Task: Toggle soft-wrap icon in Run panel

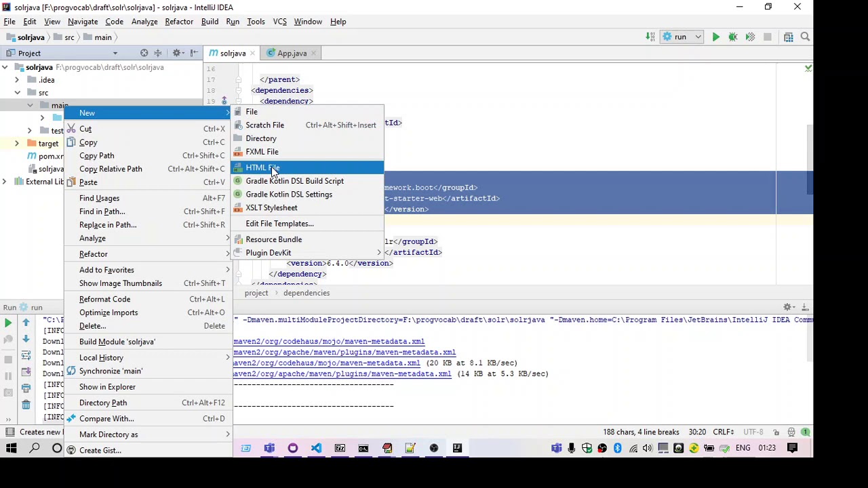Action: [26, 355]
